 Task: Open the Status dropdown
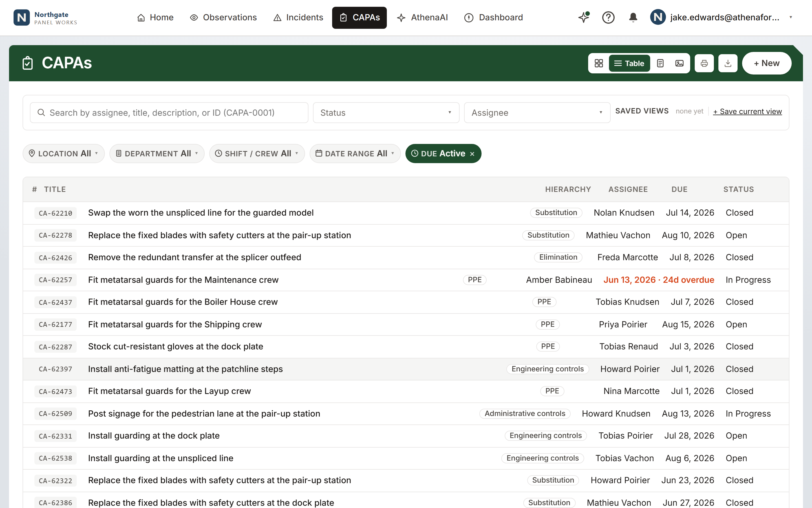386,113
